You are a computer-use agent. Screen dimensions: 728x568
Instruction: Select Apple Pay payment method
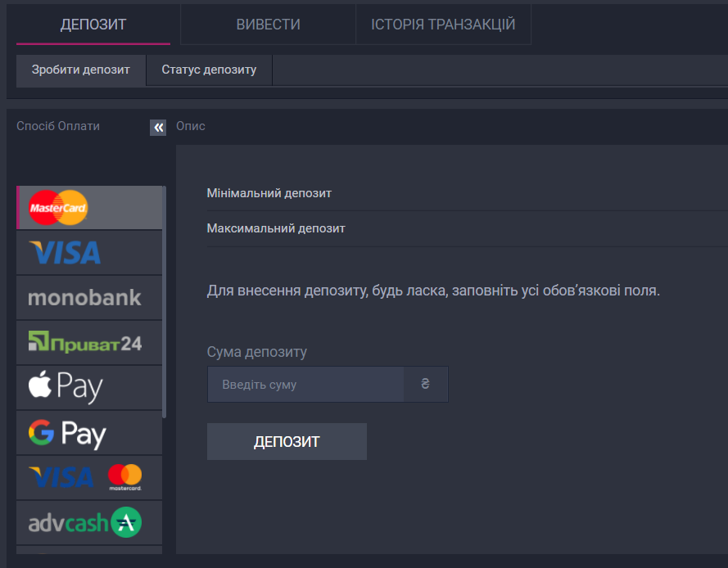(x=89, y=387)
